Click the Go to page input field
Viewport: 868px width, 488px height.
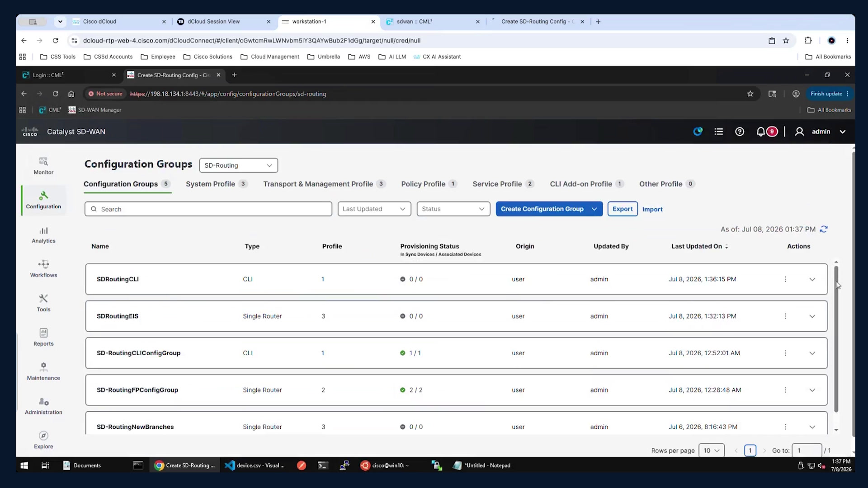pos(807,450)
